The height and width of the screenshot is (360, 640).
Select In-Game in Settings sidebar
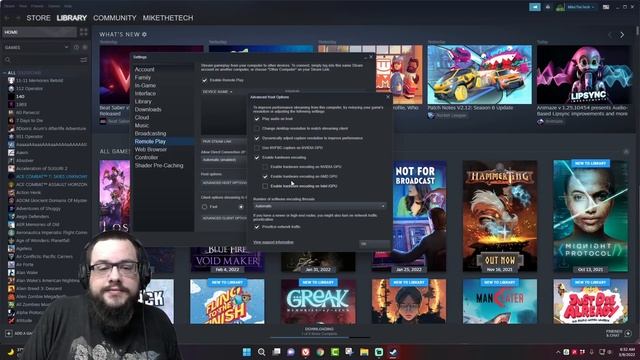click(x=145, y=86)
